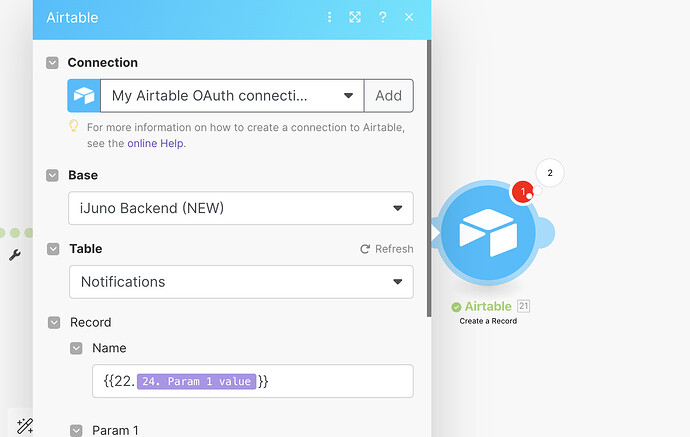Image resolution: width=690 pixels, height=437 pixels.
Task: Click the module number 21 badge
Action: pos(524,306)
